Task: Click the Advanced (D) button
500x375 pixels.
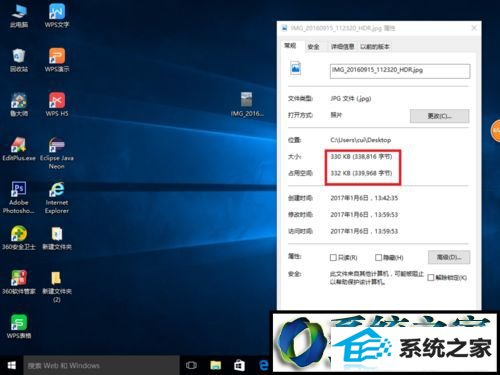Action: [x=449, y=257]
